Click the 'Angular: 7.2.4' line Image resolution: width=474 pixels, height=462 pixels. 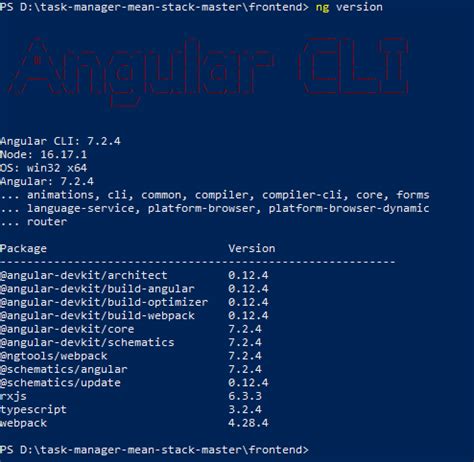pos(47,182)
